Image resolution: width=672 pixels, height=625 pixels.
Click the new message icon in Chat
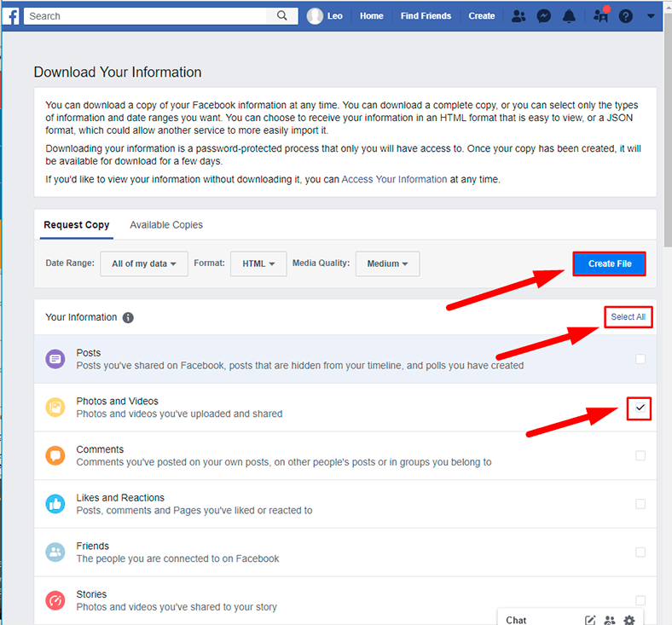(590, 620)
